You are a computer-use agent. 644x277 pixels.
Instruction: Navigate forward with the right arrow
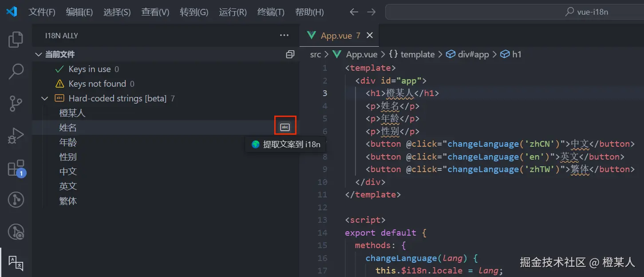371,12
